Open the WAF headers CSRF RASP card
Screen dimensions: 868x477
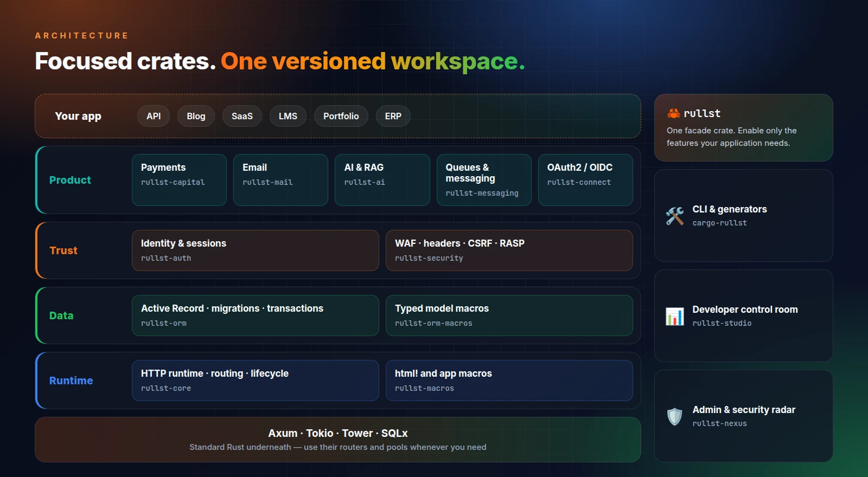(509, 250)
